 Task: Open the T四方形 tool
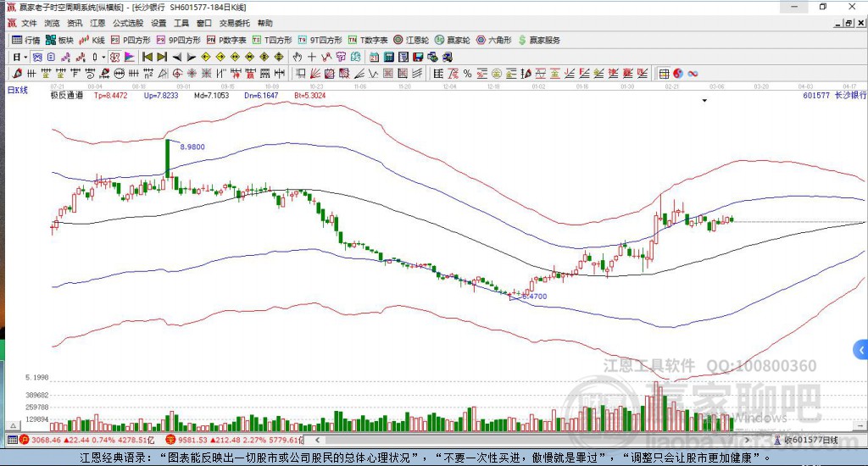(x=272, y=40)
